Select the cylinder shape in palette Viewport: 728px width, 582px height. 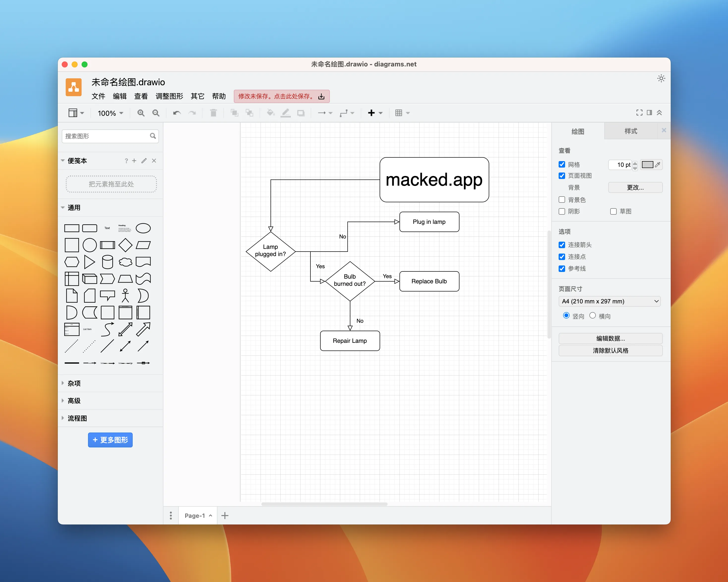(107, 262)
